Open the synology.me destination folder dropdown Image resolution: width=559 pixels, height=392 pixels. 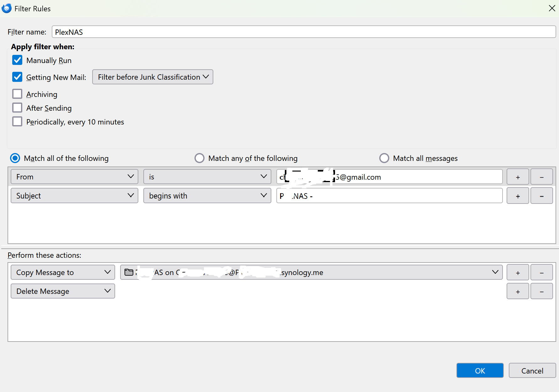point(311,272)
